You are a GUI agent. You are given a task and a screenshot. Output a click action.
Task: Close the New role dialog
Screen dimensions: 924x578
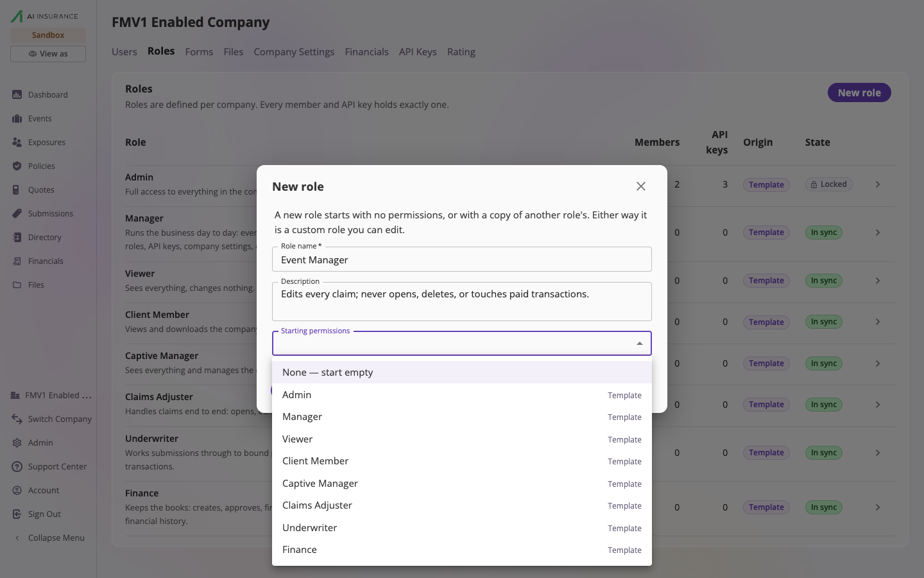click(x=640, y=186)
